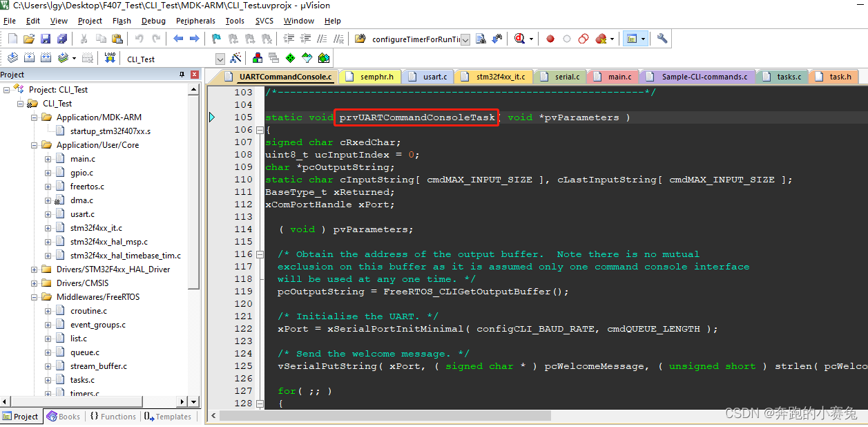This screenshot has width=868, height=427.
Task: Open the SVCS menu
Action: coord(264,21)
